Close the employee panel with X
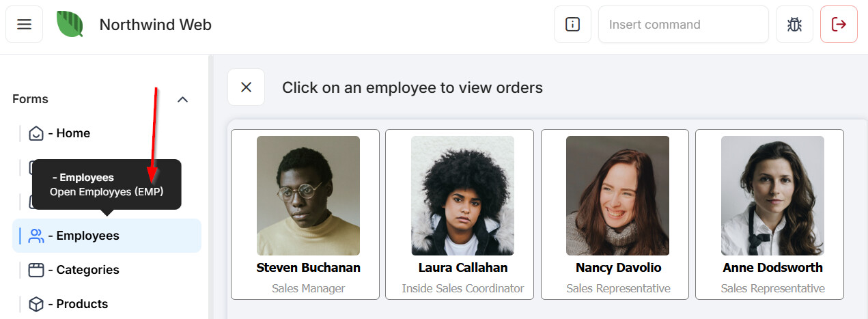Image resolution: width=868 pixels, height=319 pixels. pos(246,87)
